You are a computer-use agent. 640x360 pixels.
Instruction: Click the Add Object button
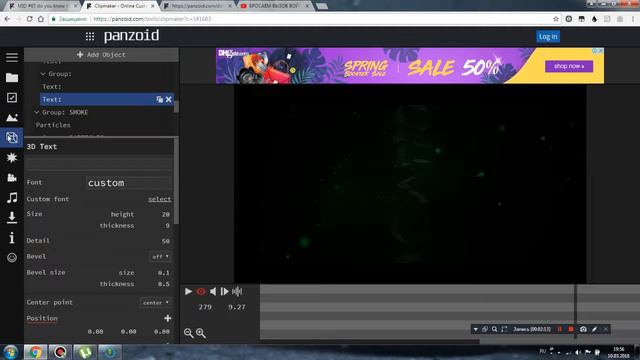point(101,55)
